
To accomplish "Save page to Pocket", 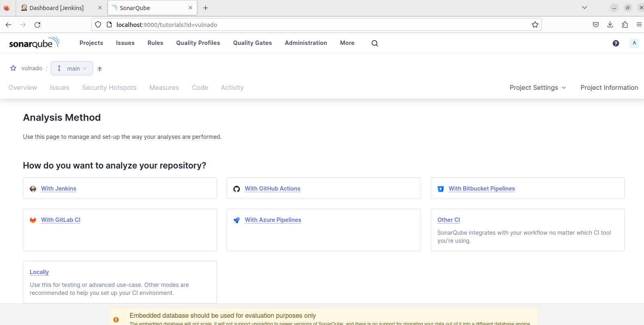I will click(596, 24).
